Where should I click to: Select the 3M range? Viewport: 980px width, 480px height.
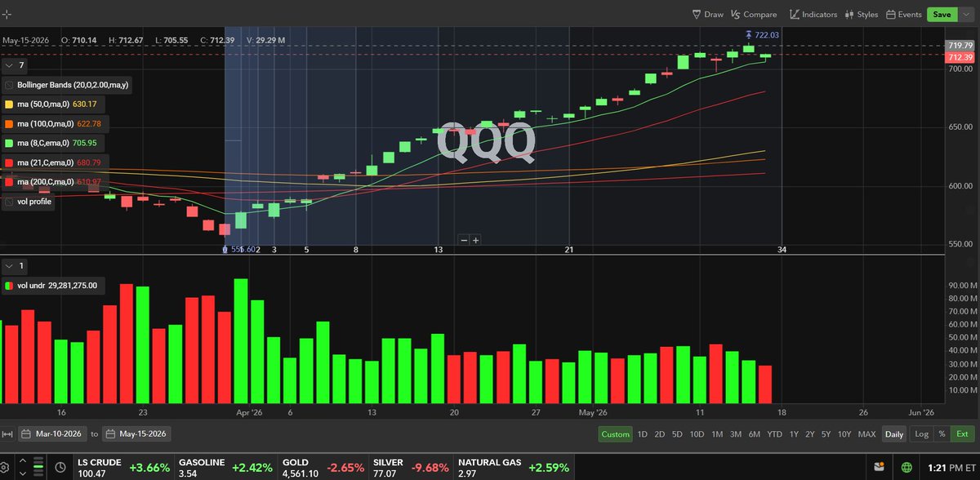pyautogui.click(x=736, y=434)
